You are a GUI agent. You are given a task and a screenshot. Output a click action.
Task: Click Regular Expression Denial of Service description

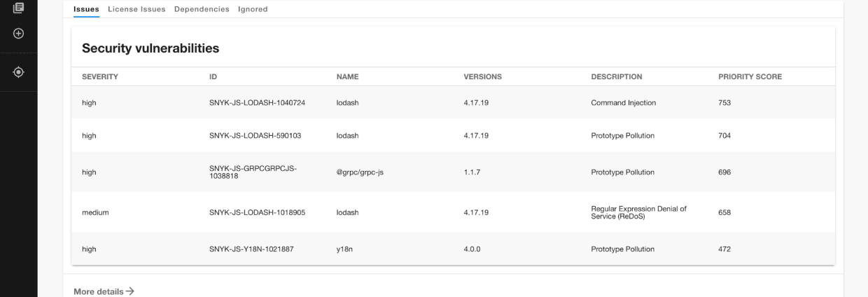click(x=639, y=212)
